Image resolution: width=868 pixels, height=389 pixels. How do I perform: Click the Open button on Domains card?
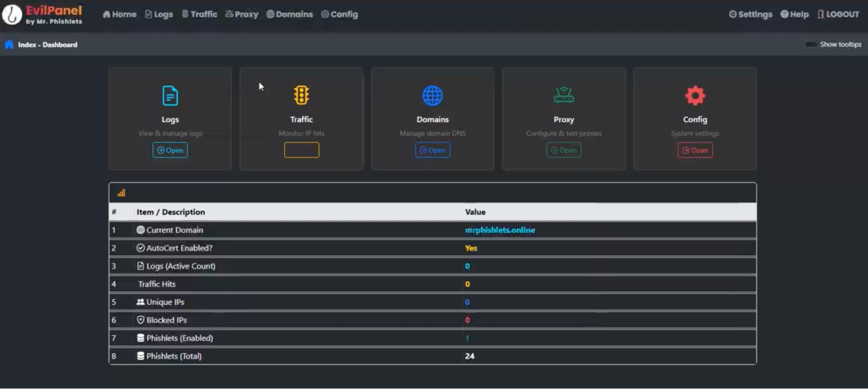tap(432, 150)
